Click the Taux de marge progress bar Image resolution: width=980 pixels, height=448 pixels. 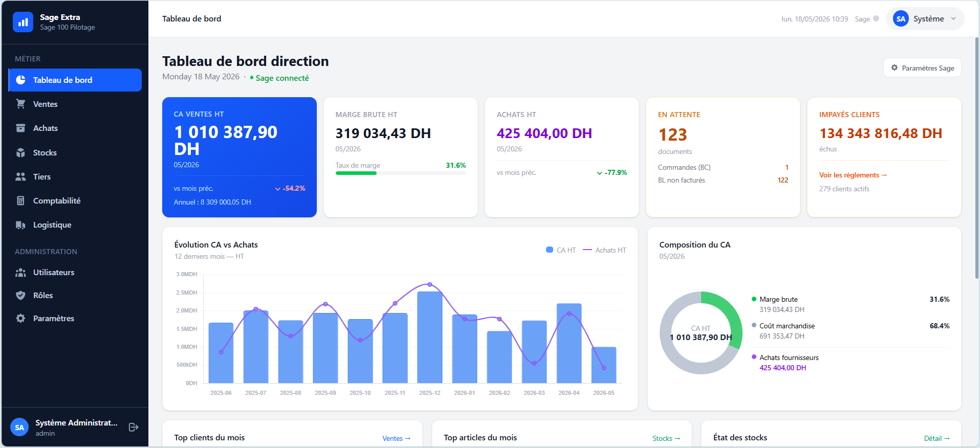(x=401, y=173)
